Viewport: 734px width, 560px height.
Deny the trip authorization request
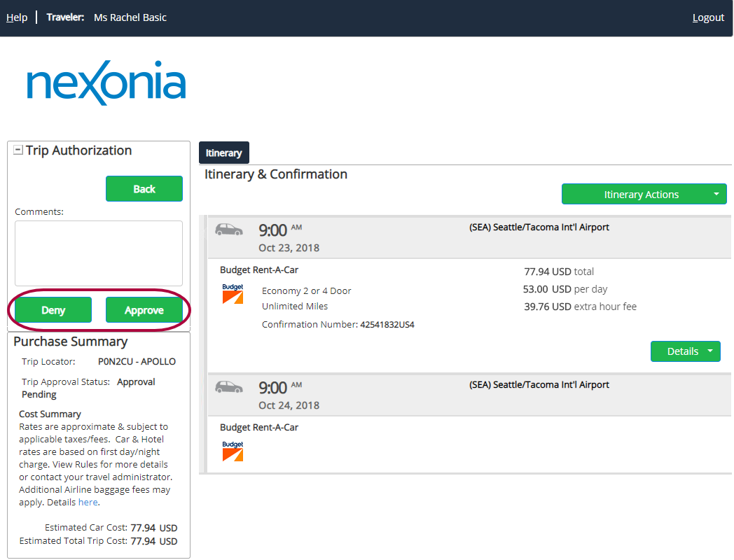53,310
